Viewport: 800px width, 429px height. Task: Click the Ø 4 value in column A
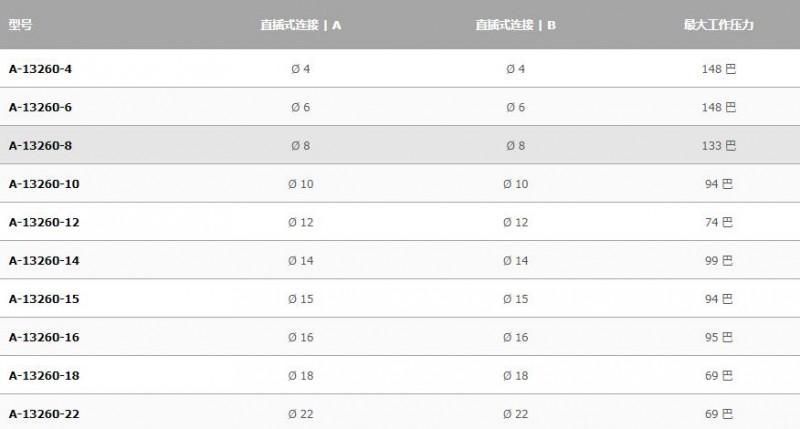click(x=301, y=69)
